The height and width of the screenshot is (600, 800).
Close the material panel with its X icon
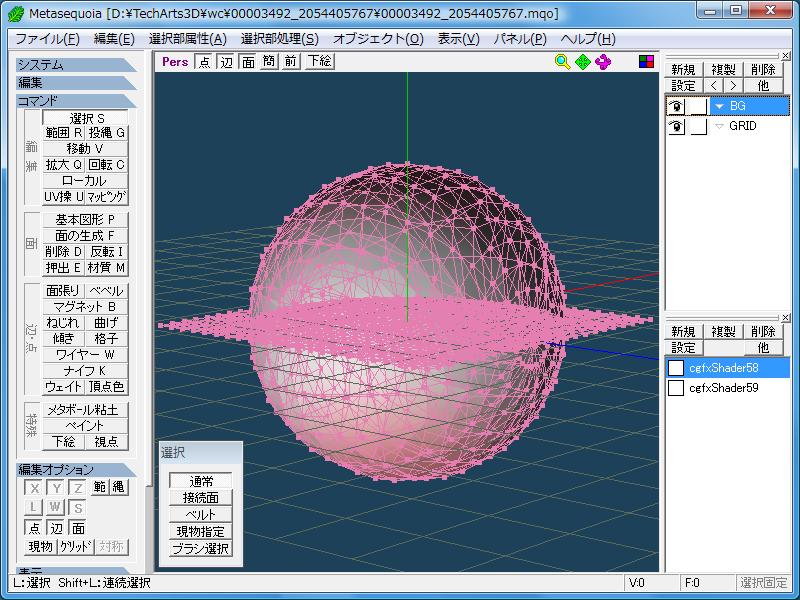click(x=785, y=318)
